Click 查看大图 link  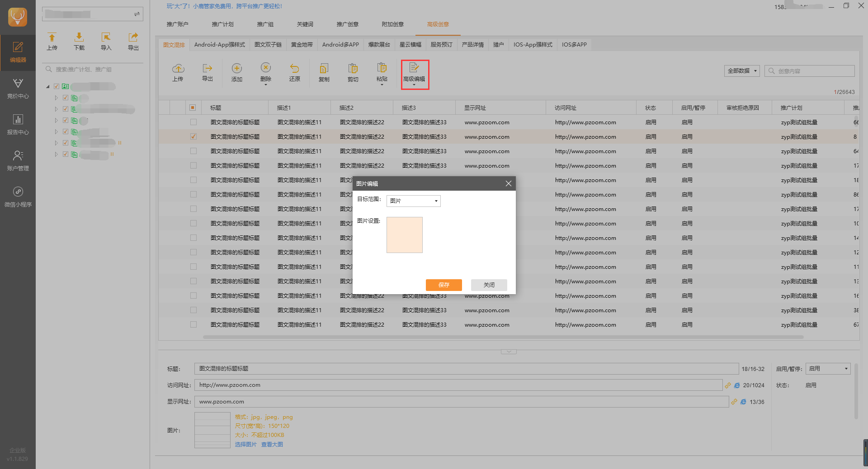[x=272, y=445]
